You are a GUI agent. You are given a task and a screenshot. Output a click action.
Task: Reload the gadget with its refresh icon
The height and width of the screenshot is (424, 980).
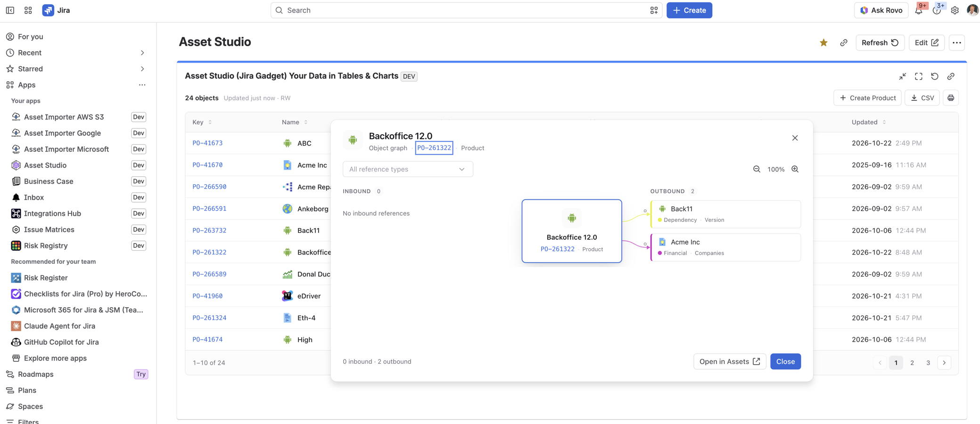pos(934,76)
